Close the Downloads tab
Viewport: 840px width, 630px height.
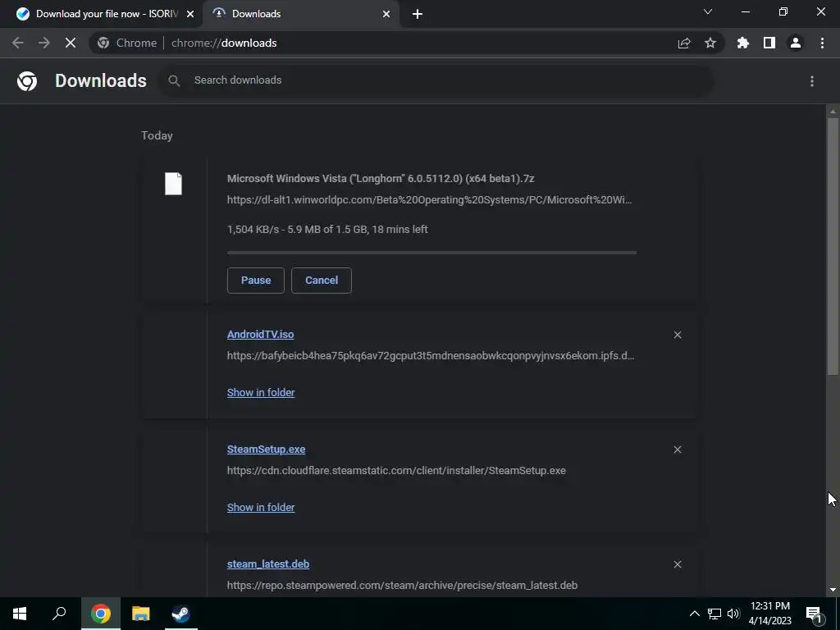click(386, 15)
